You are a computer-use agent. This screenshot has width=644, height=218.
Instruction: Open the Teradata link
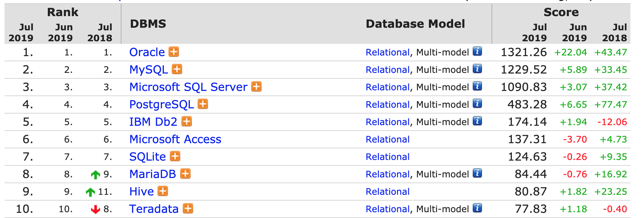click(x=154, y=209)
